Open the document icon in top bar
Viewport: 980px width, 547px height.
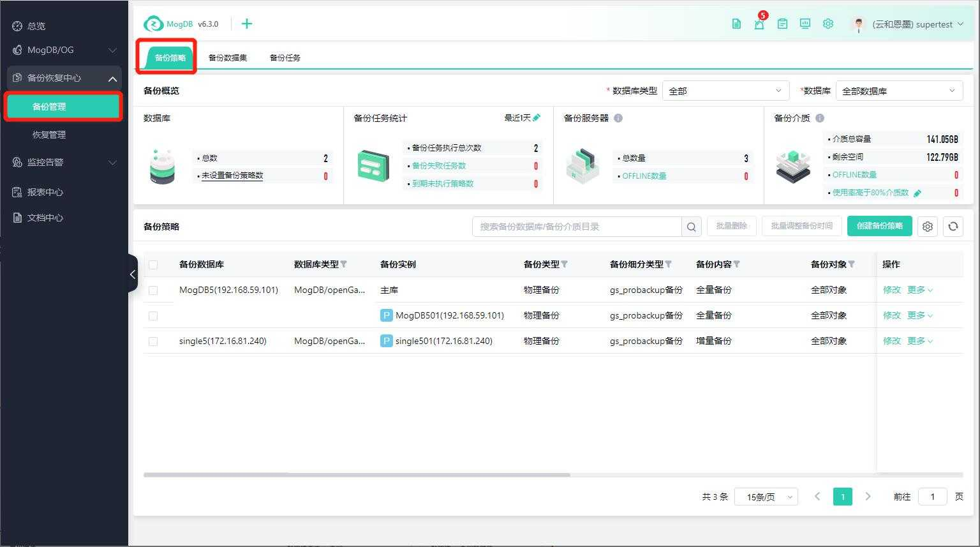tap(736, 24)
